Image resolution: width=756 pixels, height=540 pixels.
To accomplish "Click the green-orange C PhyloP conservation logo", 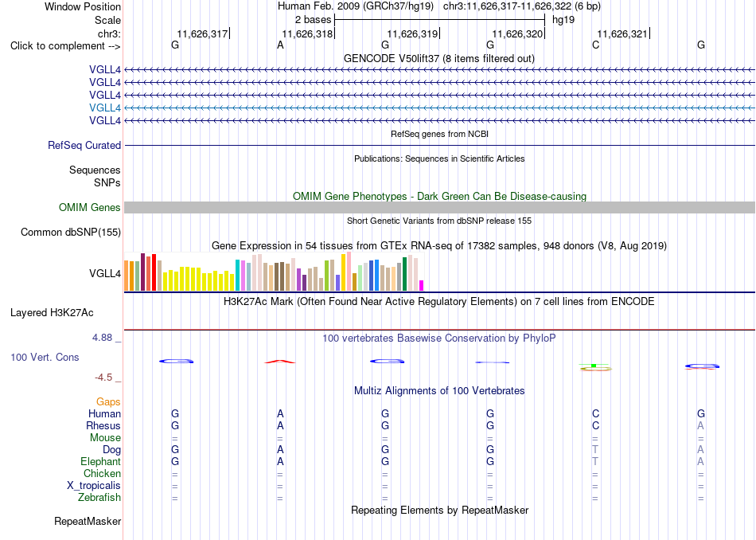I will coord(595,367).
